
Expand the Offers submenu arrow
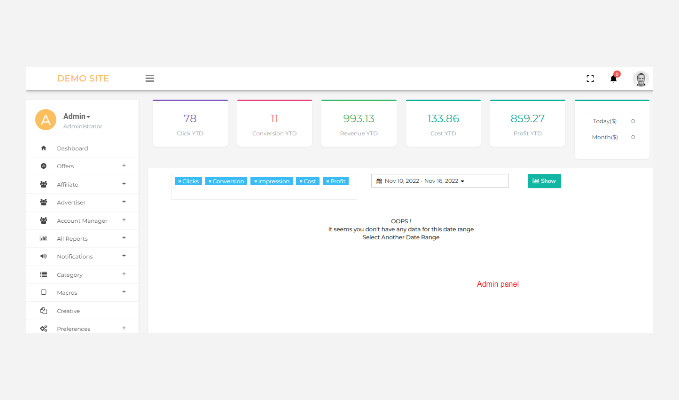(124, 166)
